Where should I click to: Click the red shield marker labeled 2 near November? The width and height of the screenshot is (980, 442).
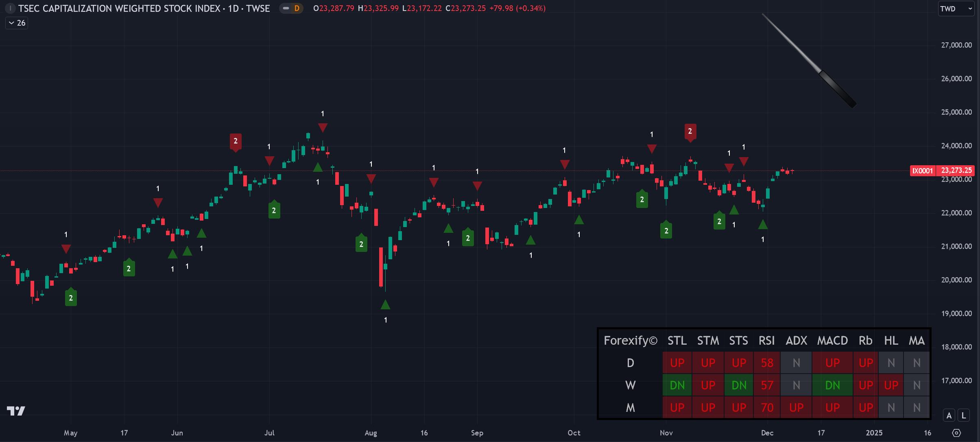(x=691, y=131)
